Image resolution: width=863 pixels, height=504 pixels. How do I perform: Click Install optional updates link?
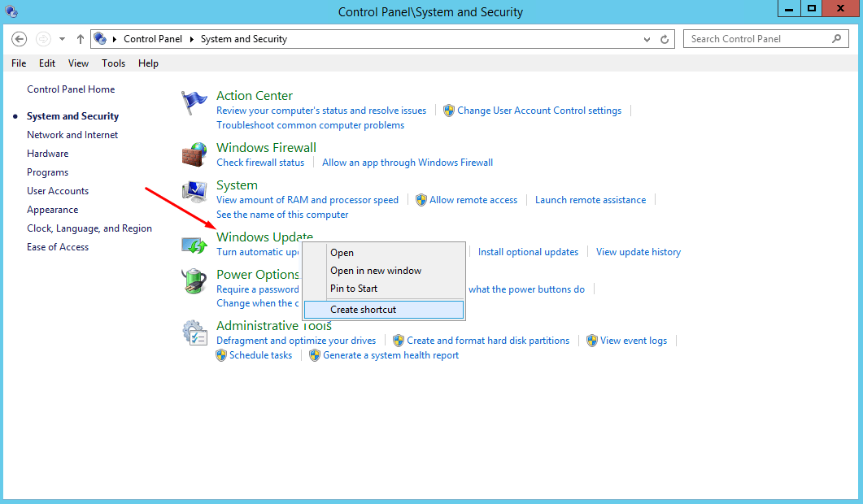pyautogui.click(x=529, y=252)
